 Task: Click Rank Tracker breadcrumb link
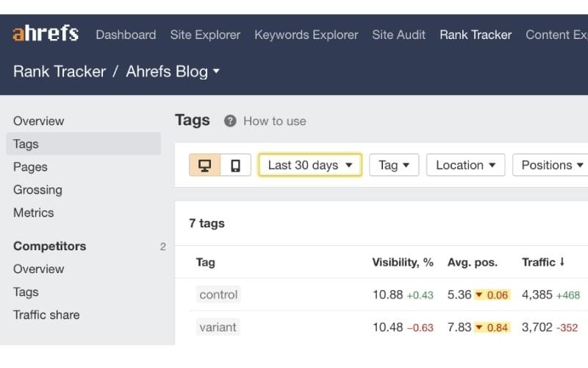click(x=60, y=71)
